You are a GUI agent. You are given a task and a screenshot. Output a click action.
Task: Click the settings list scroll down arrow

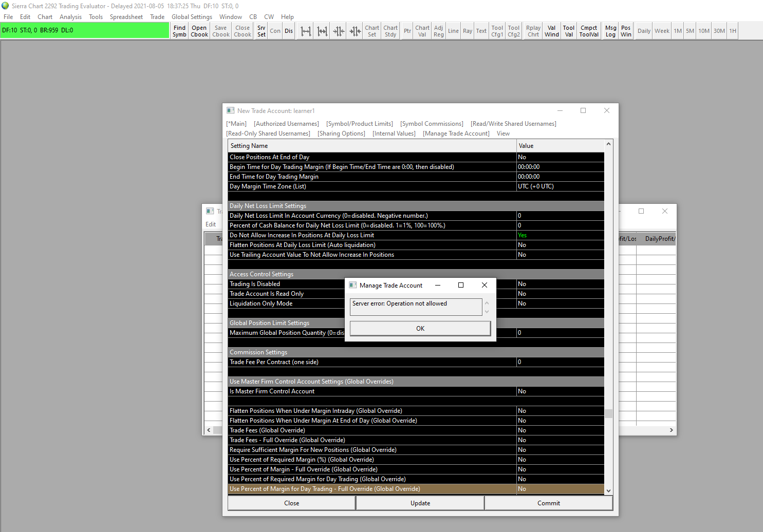(x=608, y=491)
